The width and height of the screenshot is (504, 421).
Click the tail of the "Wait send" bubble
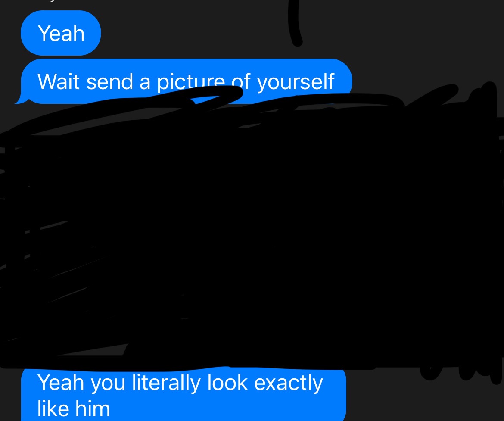(22, 100)
